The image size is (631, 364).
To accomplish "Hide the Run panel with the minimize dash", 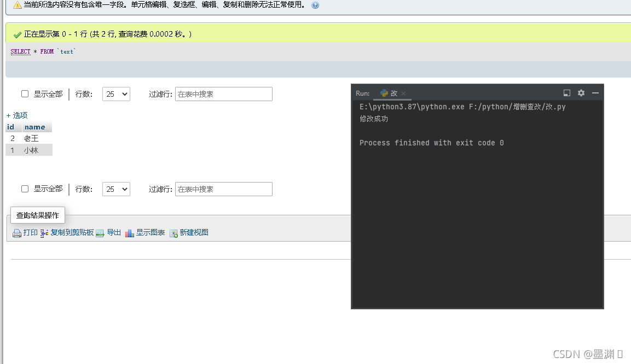I will pyautogui.click(x=595, y=93).
